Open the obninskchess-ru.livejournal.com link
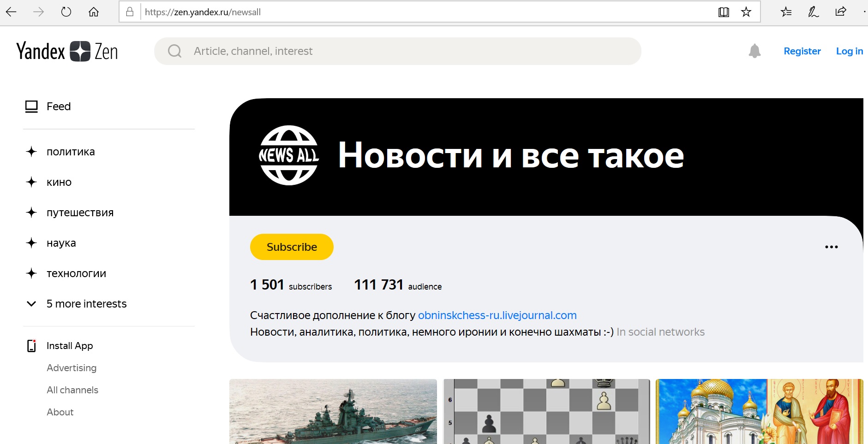The image size is (868, 444). (497, 315)
